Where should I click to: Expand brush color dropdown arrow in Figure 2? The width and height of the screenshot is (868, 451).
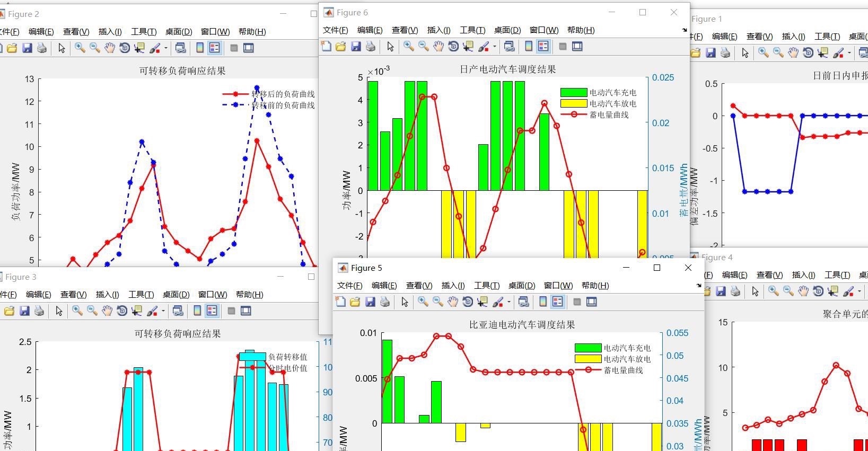click(x=165, y=48)
